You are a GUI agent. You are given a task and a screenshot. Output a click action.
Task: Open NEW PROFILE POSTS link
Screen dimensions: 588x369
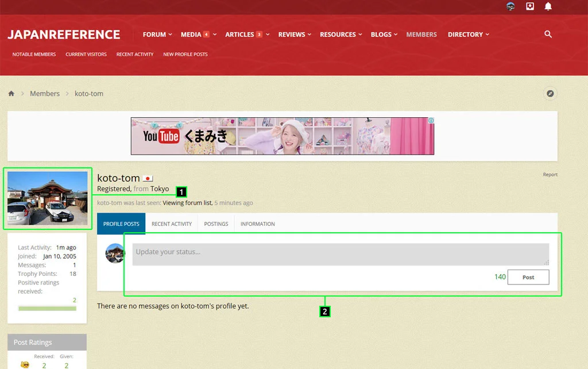pos(185,55)
